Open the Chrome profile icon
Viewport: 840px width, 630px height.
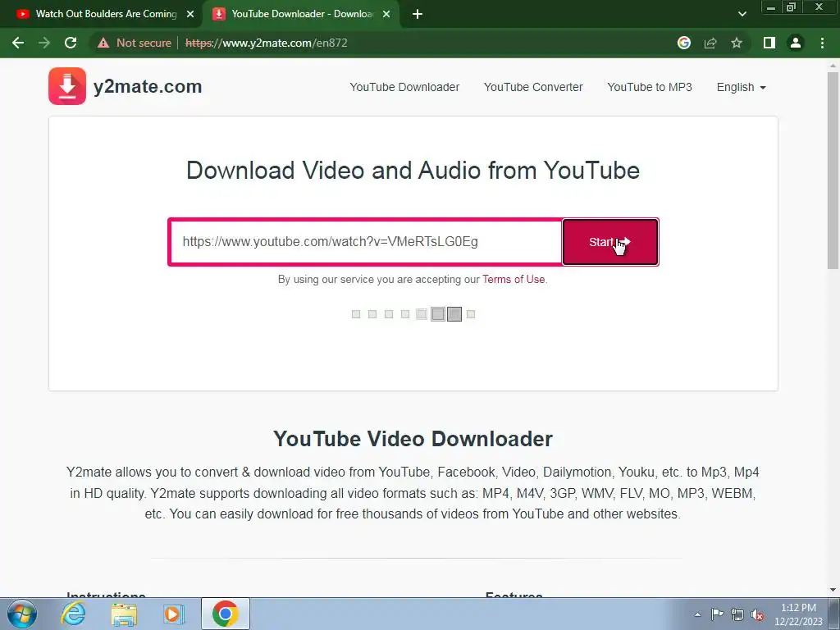(796, 43)
